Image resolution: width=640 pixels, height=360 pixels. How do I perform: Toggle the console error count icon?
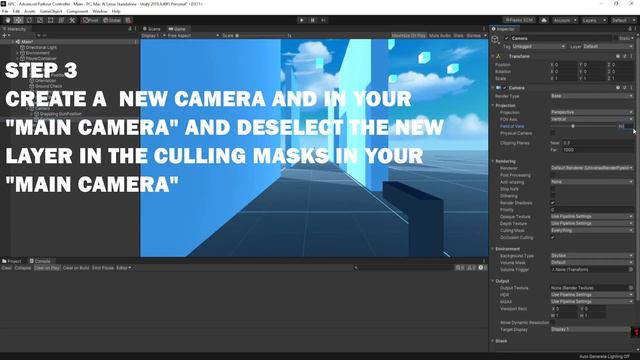pyautogui.click(x=482, y=268)
